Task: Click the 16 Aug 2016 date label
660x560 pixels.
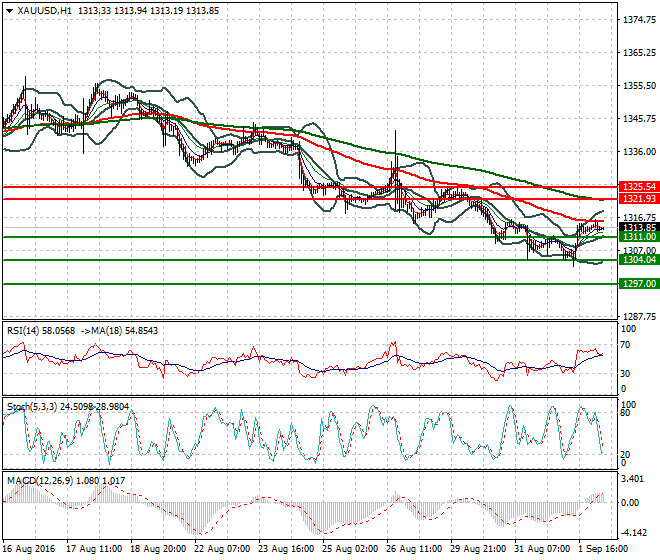Action: (x=29, y=549)
